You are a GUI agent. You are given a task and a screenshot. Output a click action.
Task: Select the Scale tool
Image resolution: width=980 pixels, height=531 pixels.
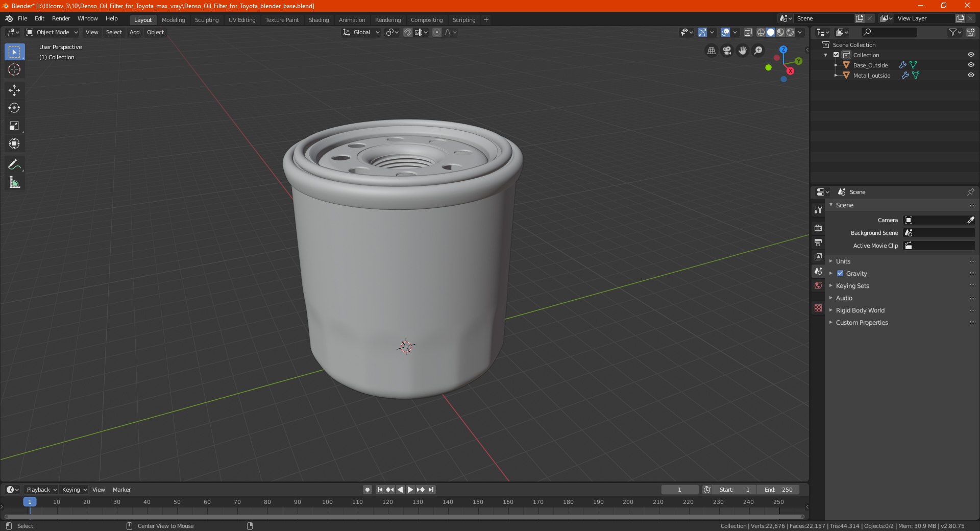click(14, 126)
